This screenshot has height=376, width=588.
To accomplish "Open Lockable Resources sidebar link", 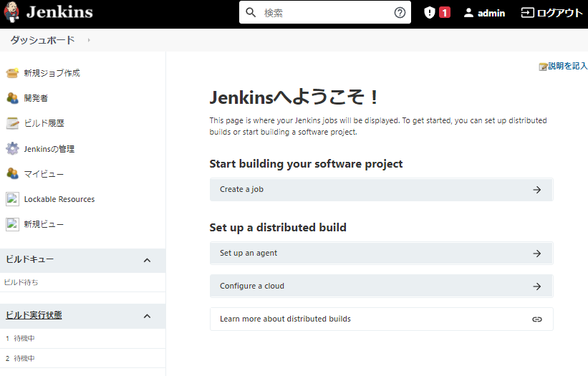I will tap(59, 199).
